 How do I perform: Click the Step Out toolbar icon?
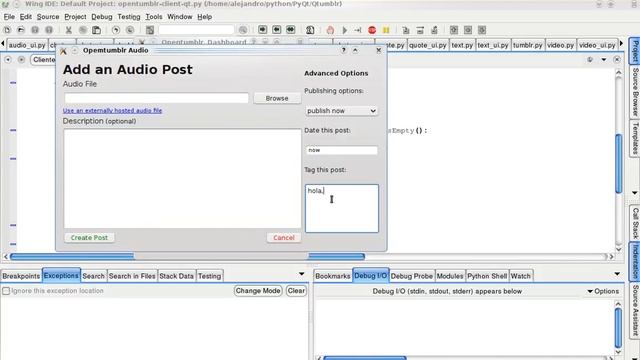[x=434, y=30]
